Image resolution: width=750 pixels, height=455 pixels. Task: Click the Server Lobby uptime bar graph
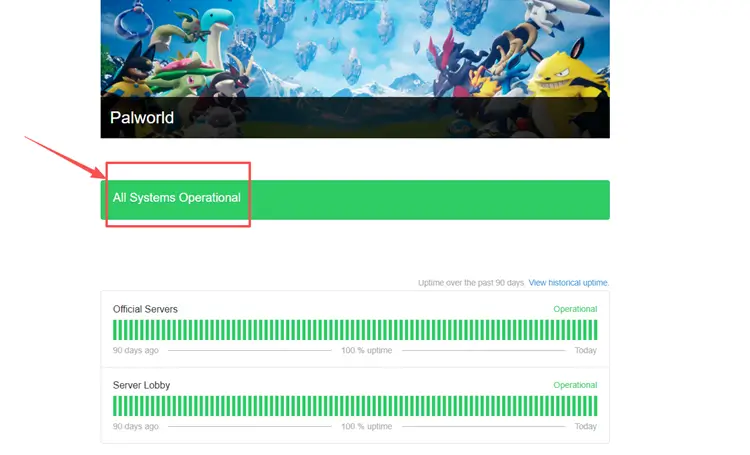click(355, 406)
